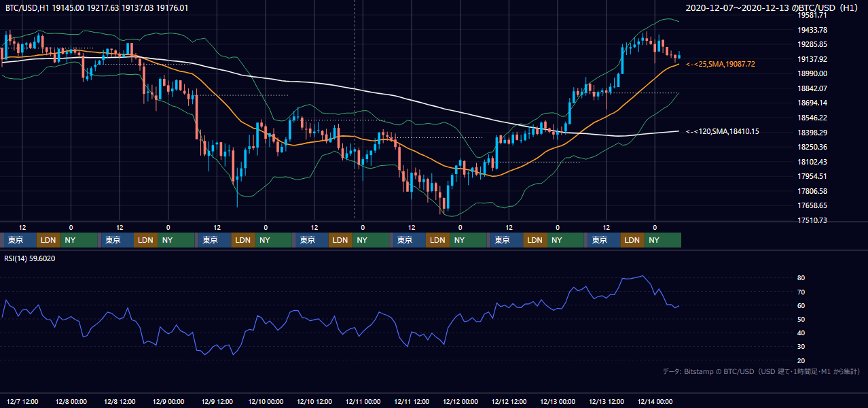This screenshot has width=868, height=408.
Task: Click the 19581.71 top price axis value
Action: click(x=812, y=15)
